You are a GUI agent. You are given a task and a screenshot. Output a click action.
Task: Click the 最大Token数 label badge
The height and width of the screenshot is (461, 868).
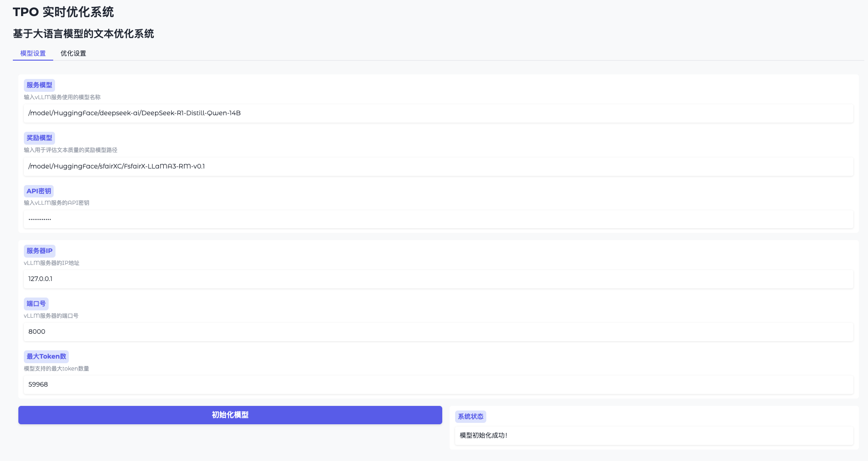point(45,356)
